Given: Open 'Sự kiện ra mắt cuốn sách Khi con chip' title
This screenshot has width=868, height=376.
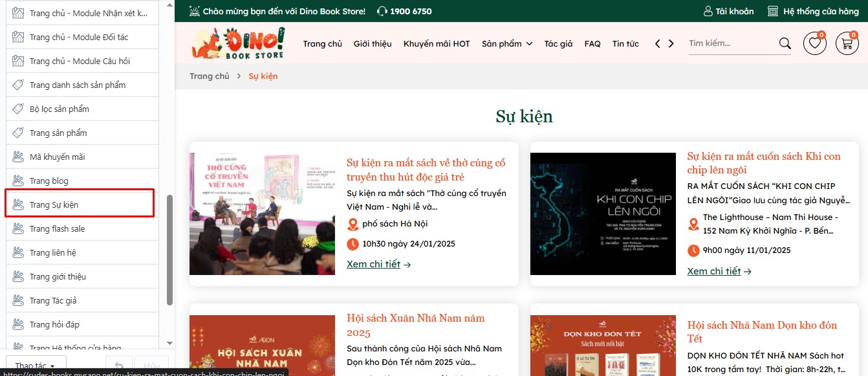Looking at the screenshot, I should click(764, 163).
